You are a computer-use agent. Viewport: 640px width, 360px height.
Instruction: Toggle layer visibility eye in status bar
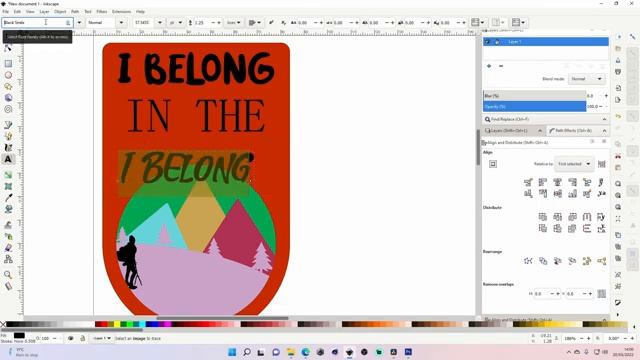coord(71,338)
